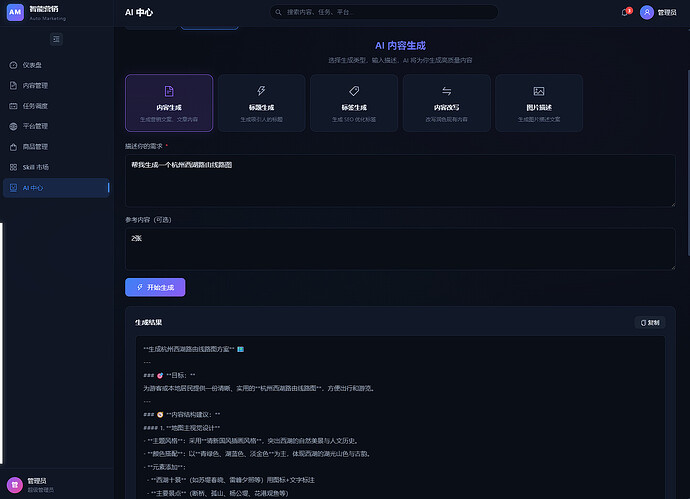Click the 智能营销 brand name
The width and height of the screenshot is (690, 499).
point(44,9)
